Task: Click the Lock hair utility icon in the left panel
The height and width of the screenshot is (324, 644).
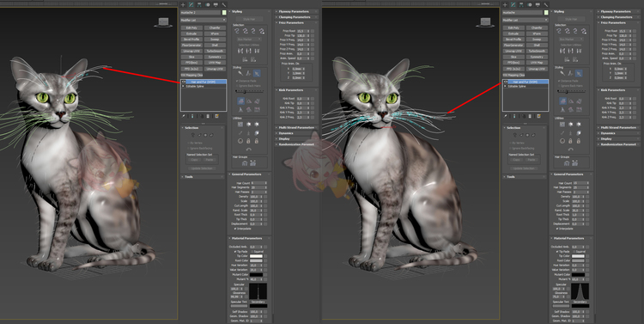Action: click(248, 141)
